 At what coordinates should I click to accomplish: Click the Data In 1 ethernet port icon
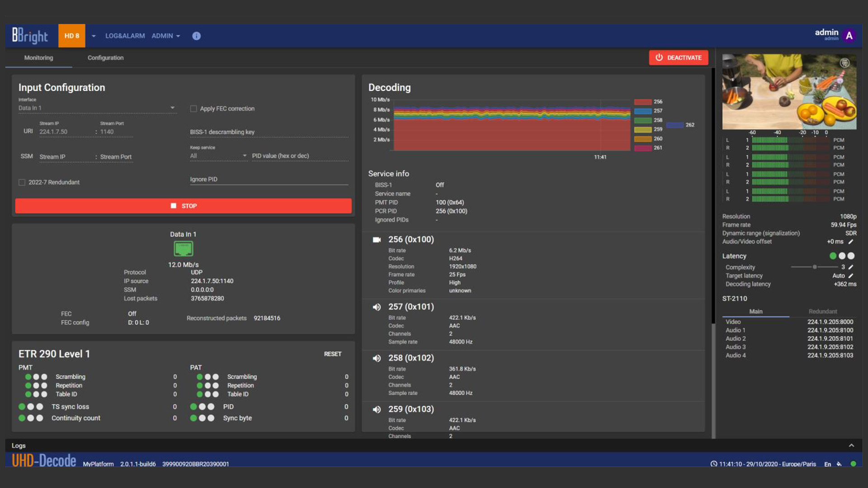(x=183, y=249)
